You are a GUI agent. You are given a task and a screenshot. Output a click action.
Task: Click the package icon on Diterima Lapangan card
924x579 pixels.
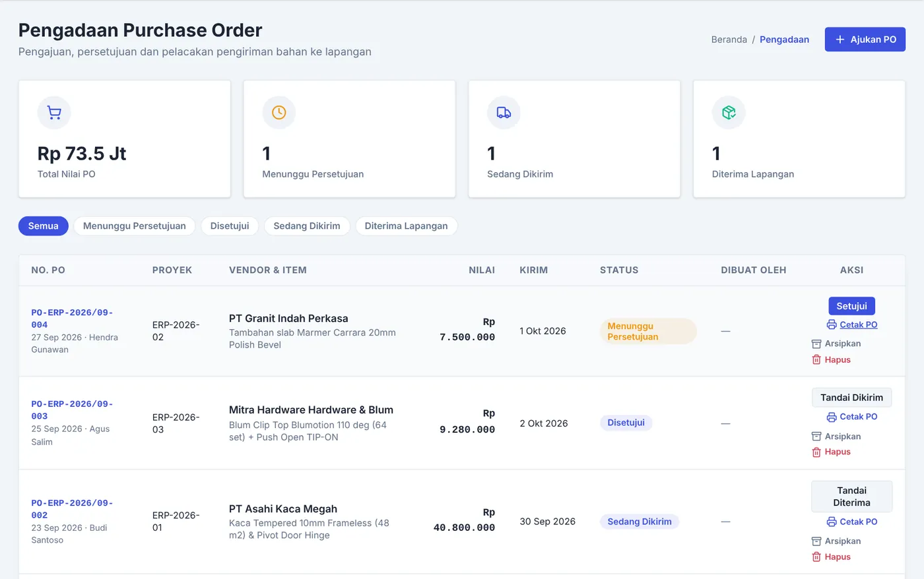pyautogui.click(x=729, y=113)
